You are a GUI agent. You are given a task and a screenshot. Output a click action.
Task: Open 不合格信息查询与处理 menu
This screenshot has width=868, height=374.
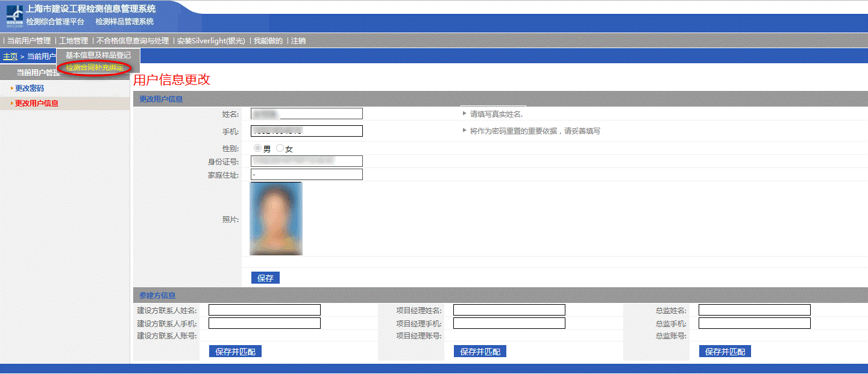click(x=133, y=41)
